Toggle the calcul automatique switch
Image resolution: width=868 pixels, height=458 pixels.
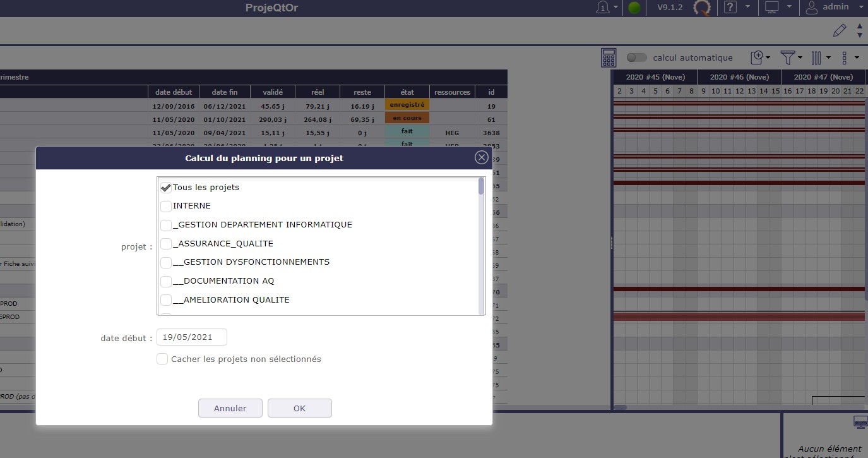[637, 57]
